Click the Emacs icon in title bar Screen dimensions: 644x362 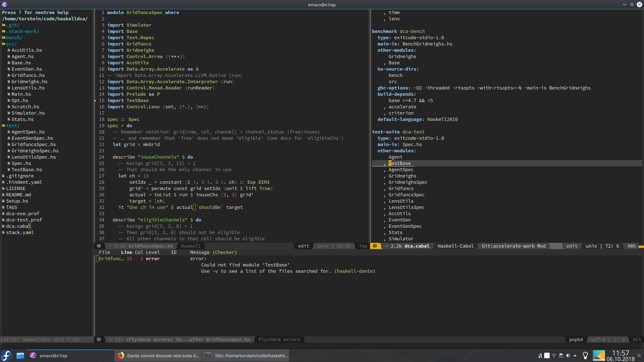click(x=4, y=4)
